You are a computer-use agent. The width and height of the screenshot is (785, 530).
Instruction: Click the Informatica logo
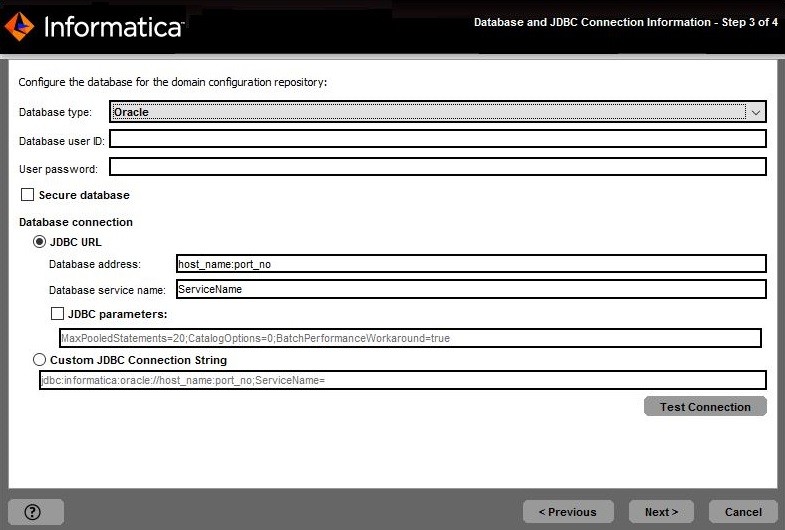coord(94,27)
